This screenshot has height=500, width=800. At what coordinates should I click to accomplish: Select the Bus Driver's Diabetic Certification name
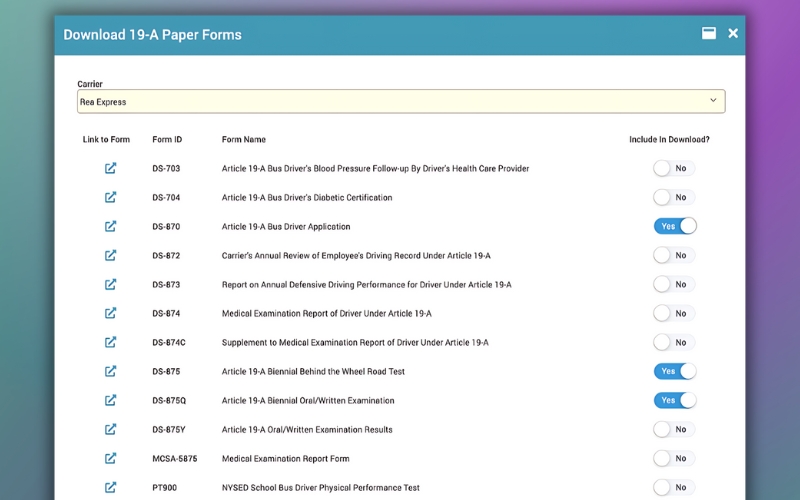coord(307,197)
